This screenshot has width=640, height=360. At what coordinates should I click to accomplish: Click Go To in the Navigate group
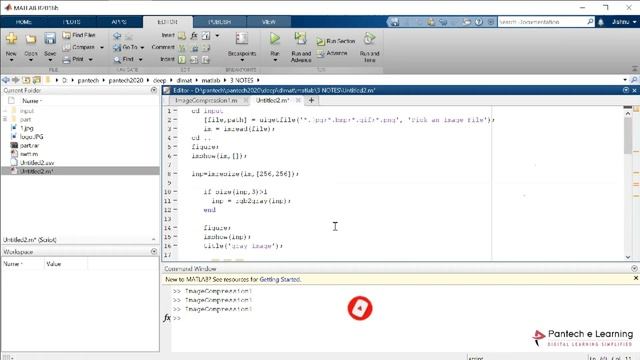click(x=126, y=48)
